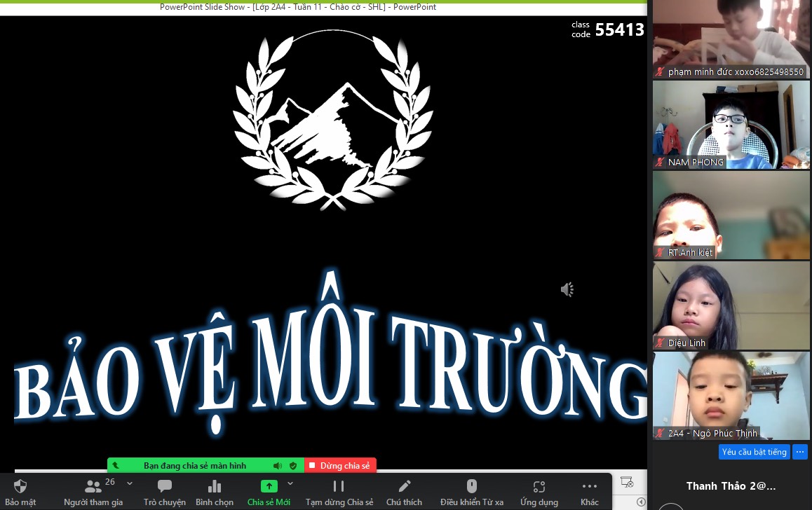Select the NAM PHONG video thumbnail

(731, 125)
